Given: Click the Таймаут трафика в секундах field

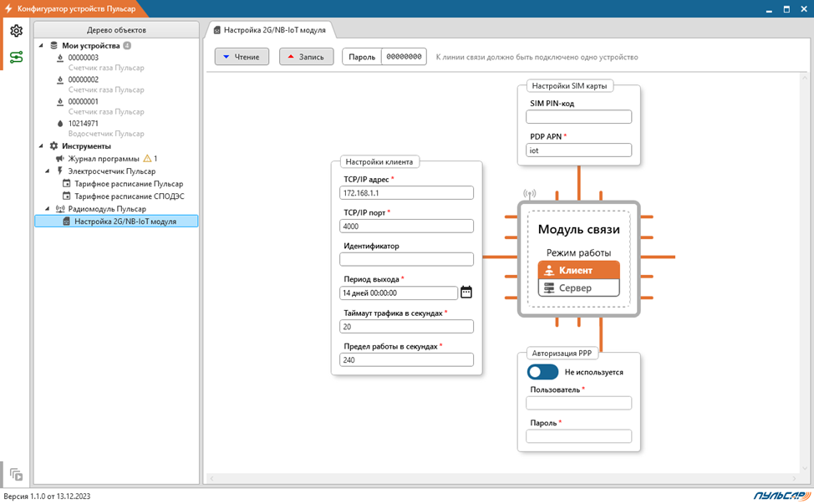Looking at the screenshot, I should pos(406,327).
